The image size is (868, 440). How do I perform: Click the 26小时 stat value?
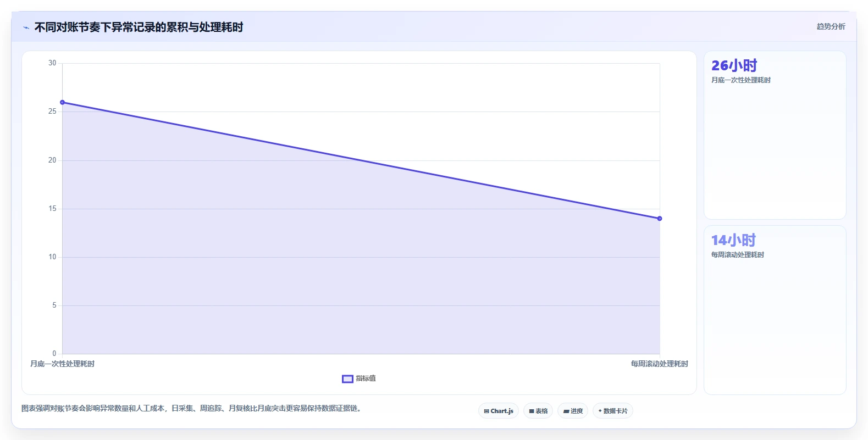(734, 65)
